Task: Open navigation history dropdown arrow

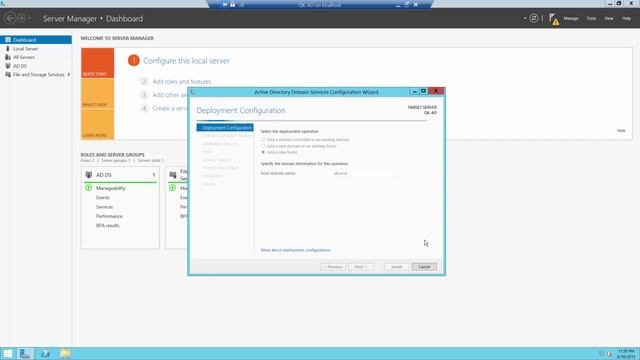Action: tap(29, 18)
